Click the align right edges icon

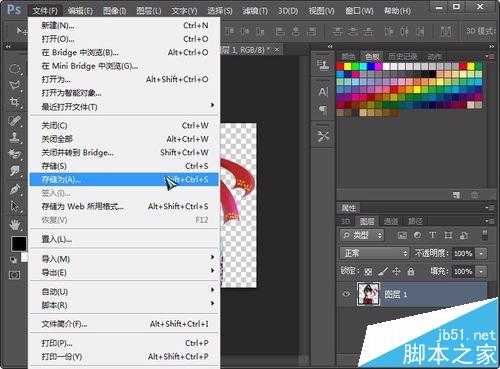(312, 32)
